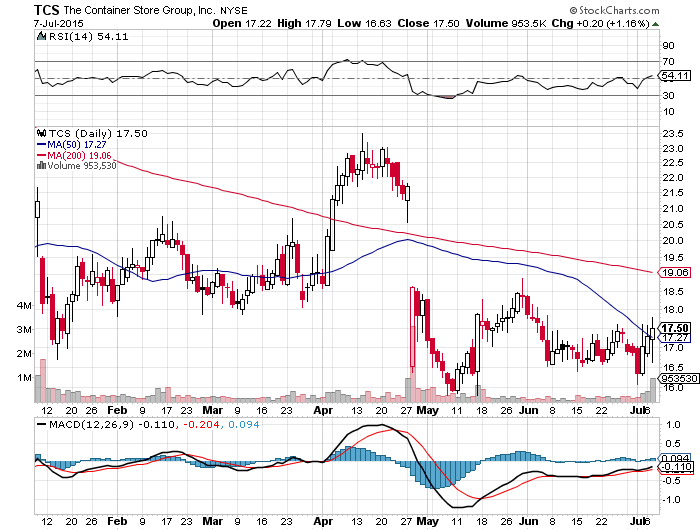Click the 23.5 label on price axis
Viewport: 700px width, 530px height.
tap(673, 134)
